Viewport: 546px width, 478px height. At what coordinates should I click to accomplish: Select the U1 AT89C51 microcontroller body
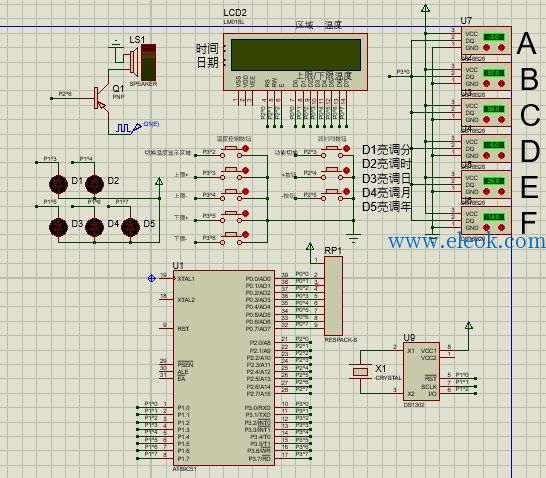click(224, 368)
